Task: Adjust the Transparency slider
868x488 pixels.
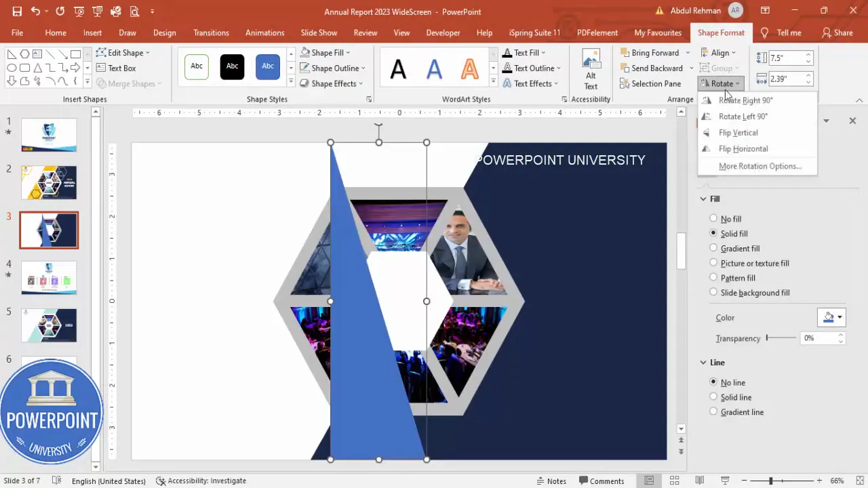Action: (x=781, y=338)
